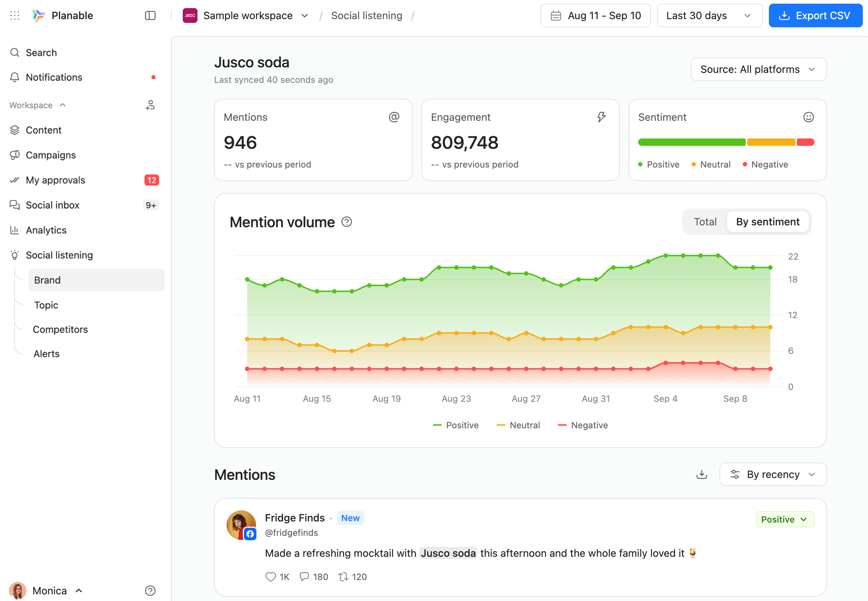
Task: Open the By recency sort dropdown
Action: coord(773,474)
